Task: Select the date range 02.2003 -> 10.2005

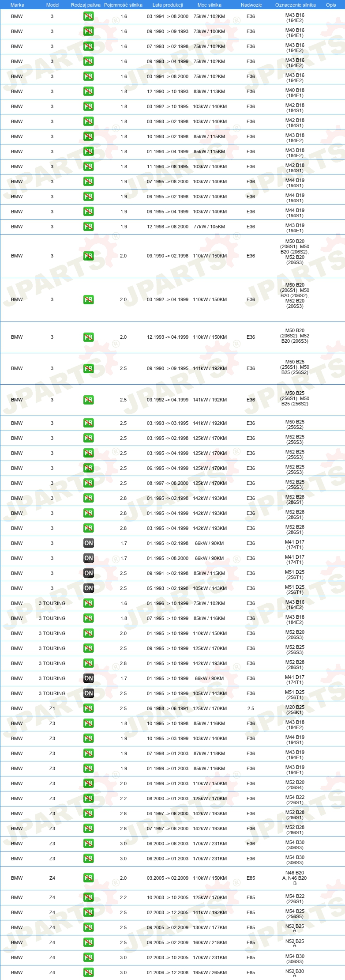Action: point(168,957)
